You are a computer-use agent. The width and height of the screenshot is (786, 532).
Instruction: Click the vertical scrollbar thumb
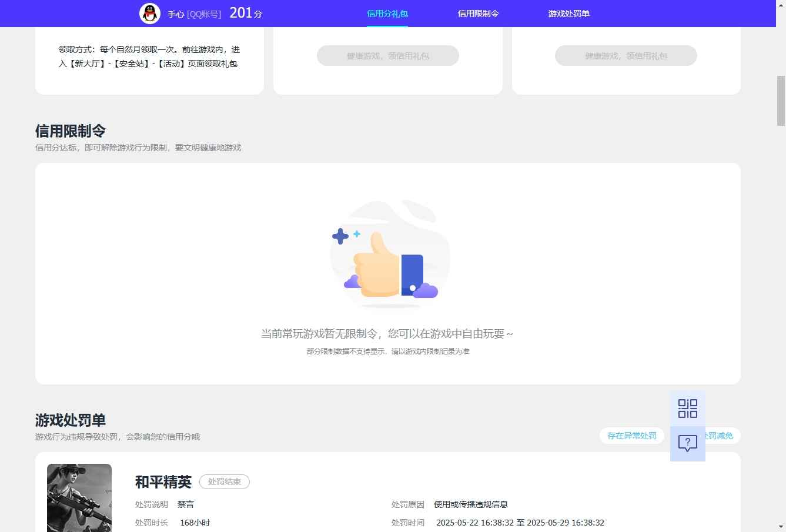click(781, 101)
